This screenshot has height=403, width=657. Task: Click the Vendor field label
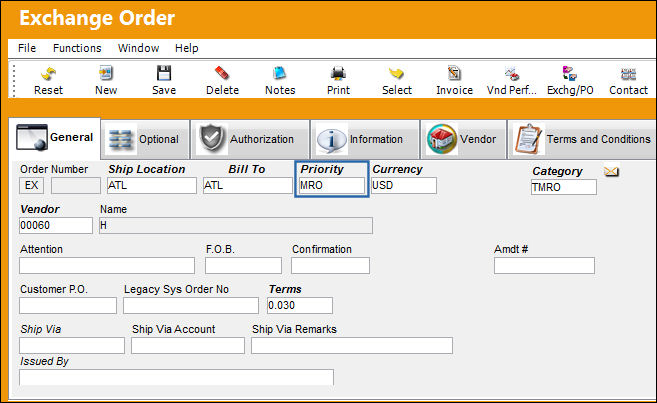[x=40, y=209]
